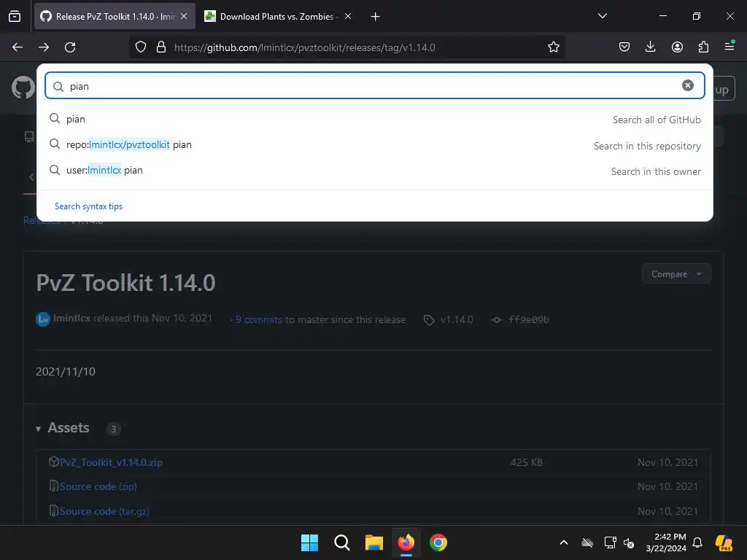The width and height of the screenshot is (747, 560).
Task: Select 'pian' Search all of GitHub suggestion
Action: coord(375,119)
